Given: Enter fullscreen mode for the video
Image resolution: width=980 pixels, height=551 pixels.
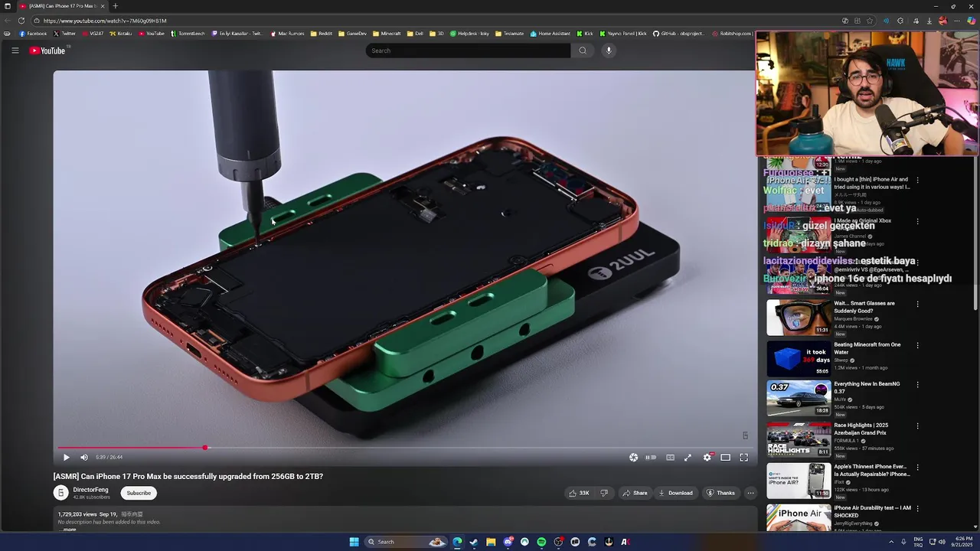Looking at the screenshot, I should pyautogui.click(x=744, y=458).
